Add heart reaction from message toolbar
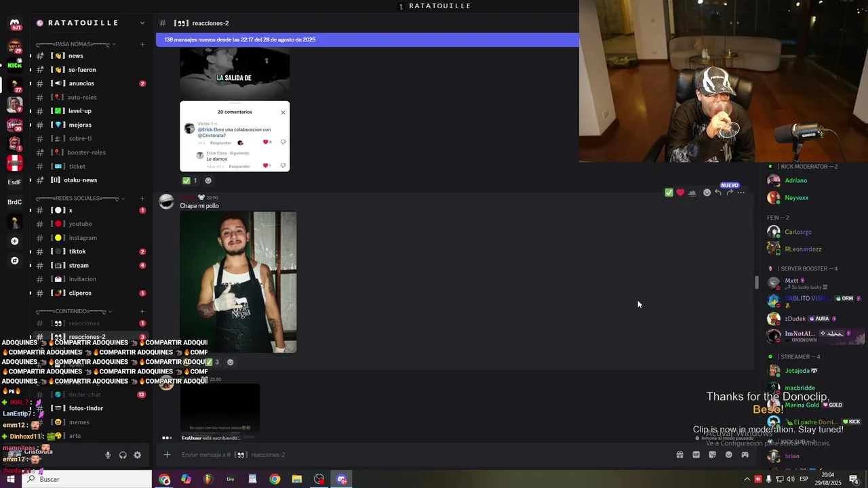The image size is (868, 488). [x=681, y=193]
